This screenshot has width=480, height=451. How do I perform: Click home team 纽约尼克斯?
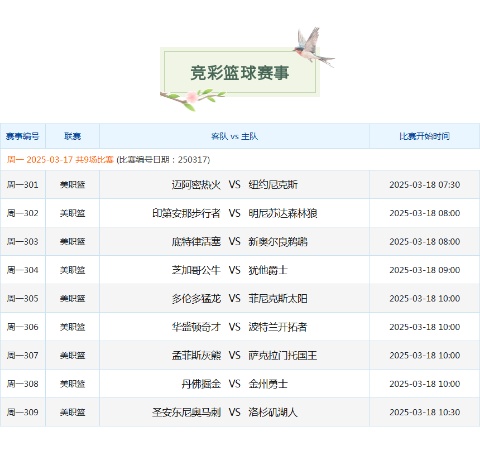click(x=273, y=185)
